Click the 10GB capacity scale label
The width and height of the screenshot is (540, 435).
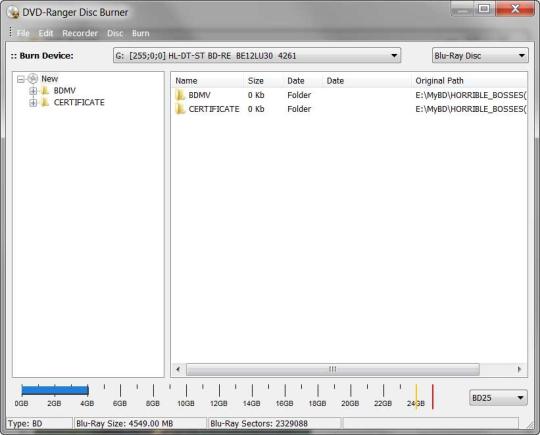tap(186, 403)
